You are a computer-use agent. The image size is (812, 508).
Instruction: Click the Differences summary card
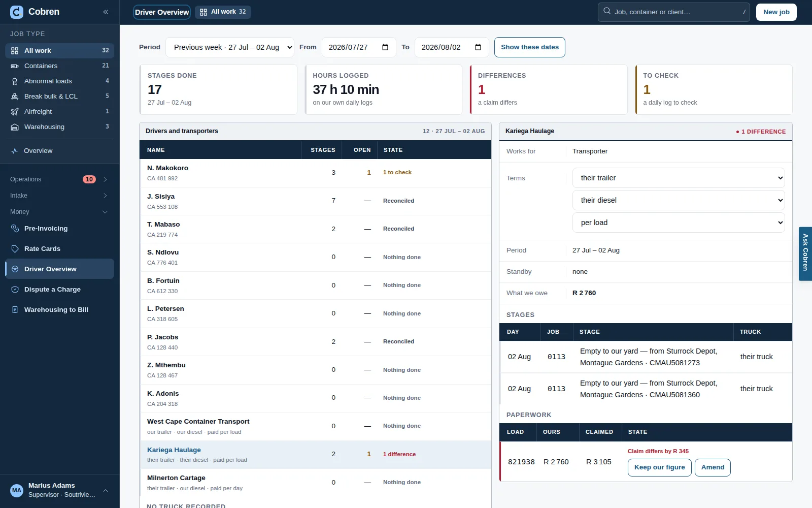click(548, 89)
